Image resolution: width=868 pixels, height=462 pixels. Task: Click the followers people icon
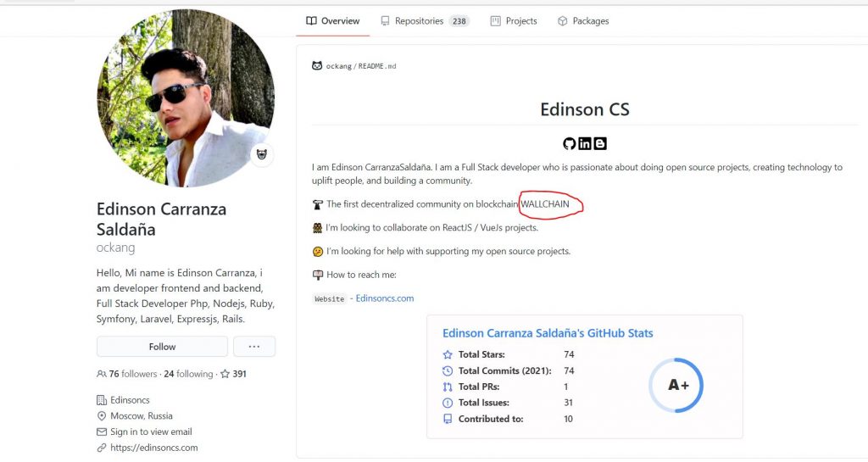102,374
